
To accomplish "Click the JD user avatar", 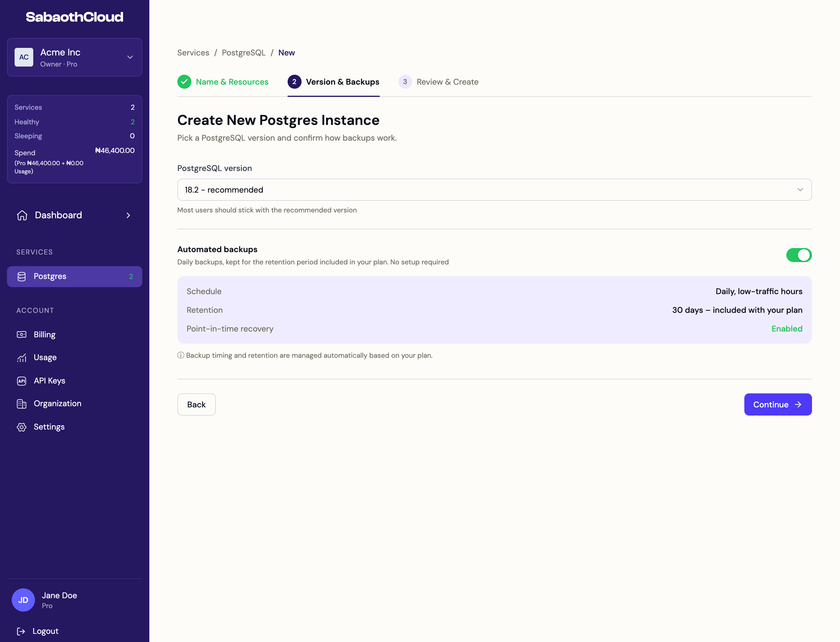I will [23, 600].
